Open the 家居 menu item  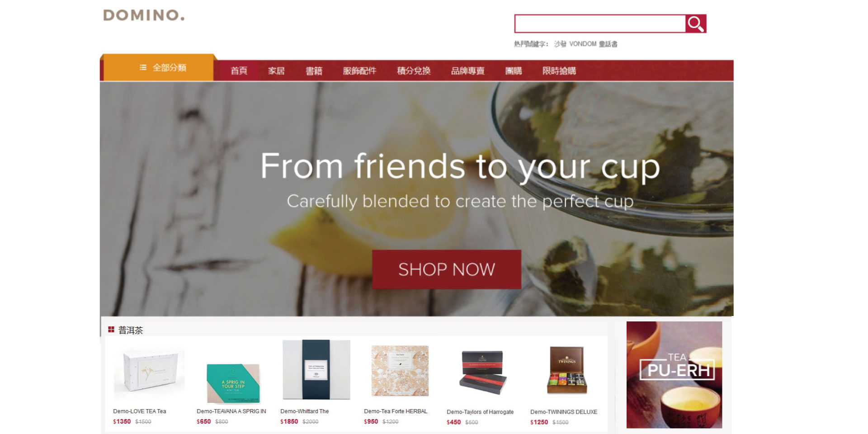click(x=276, y=71)
